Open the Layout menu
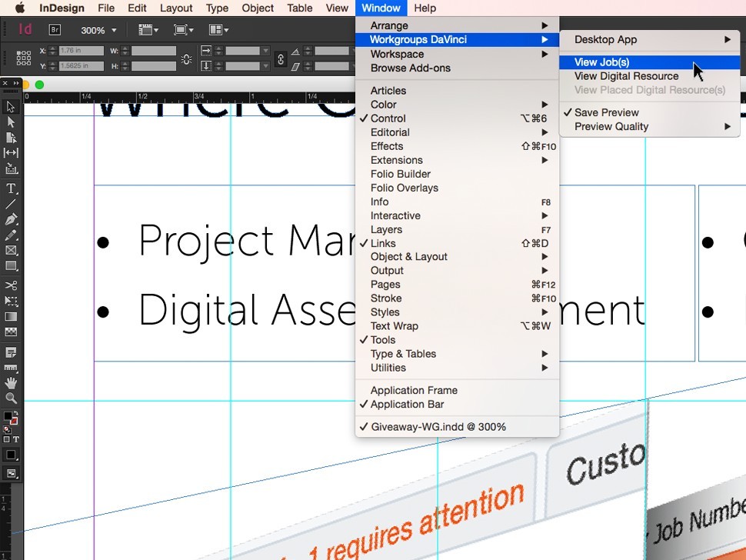The height and width of the screenshot is (560, 746). pyautogui.click(x=176, y=8)
